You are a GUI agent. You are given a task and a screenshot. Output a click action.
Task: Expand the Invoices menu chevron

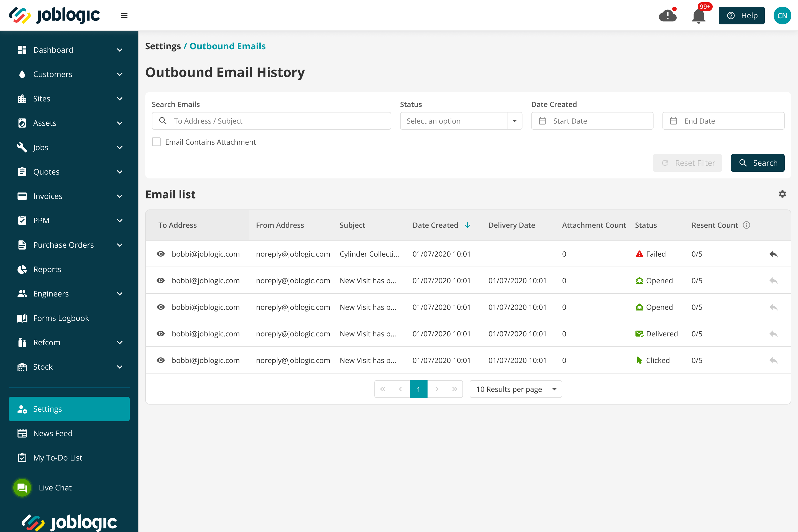pyautogui.click(x=119, y=196)
